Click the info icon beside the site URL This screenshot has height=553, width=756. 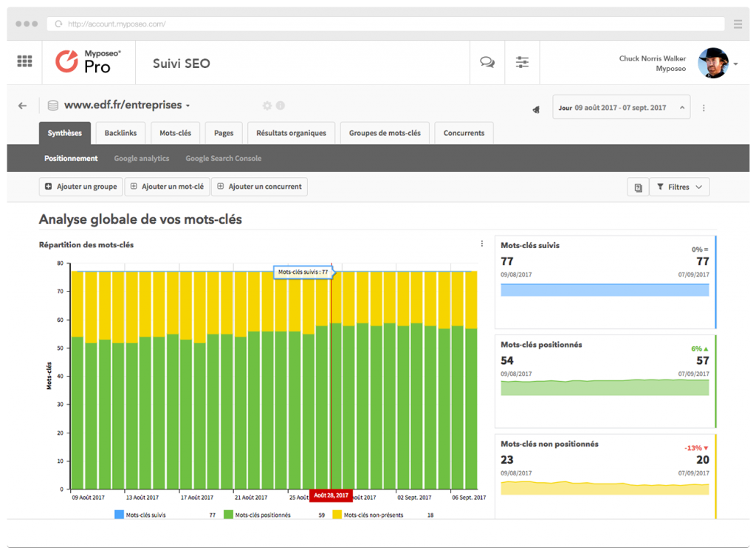pos(280,106)
